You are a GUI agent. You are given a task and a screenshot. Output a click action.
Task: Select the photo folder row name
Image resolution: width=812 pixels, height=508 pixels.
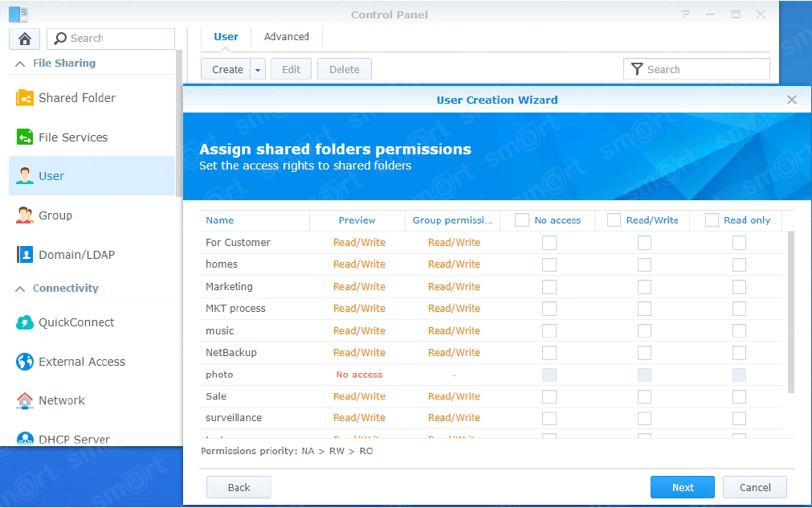(x=219, y=375)
